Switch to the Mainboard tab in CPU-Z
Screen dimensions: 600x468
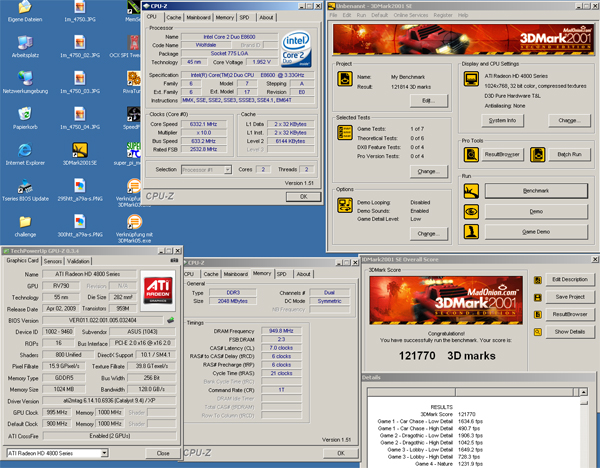click(200, 17)
